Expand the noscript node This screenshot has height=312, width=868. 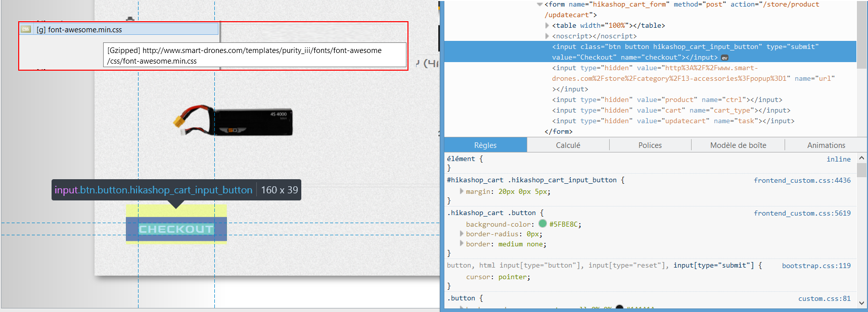(547, 36)
